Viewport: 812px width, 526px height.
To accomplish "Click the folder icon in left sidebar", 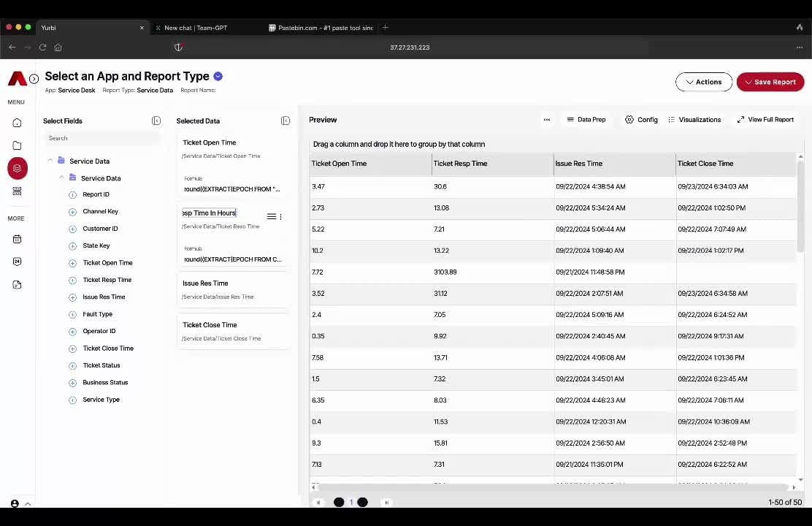I will (x=17, y=145).
